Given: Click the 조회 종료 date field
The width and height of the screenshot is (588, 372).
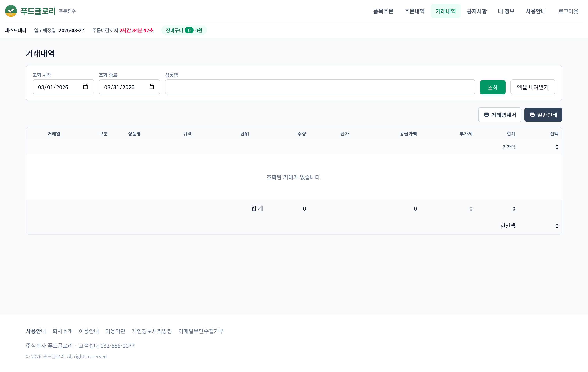Looking at the screenshot, I should (x=129, y=87).
